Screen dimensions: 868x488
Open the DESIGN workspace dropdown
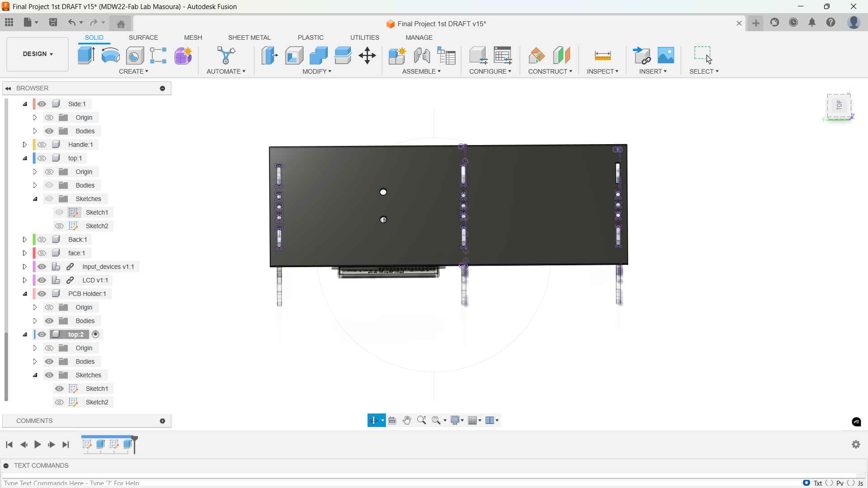pyautogui.click(x=38, y=54)
